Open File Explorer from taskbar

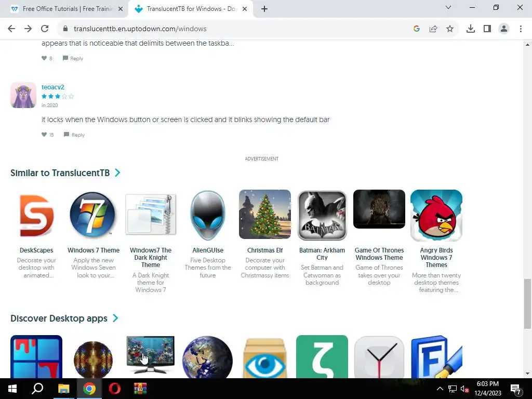[x=63, y=389]
